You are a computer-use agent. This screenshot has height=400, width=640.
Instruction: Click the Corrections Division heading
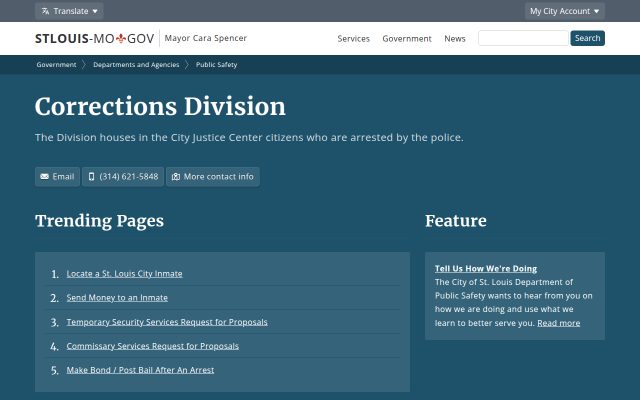click(x=160, y=107)
